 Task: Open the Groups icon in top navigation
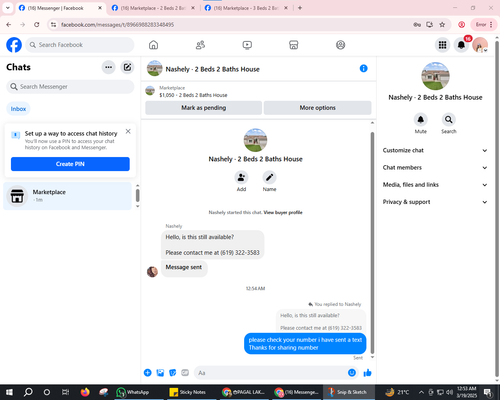point(340,45)
